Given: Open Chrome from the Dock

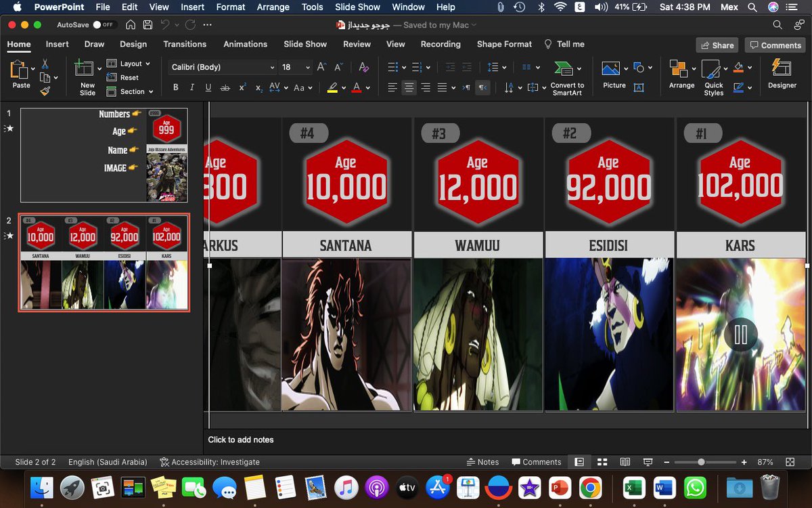Looking at the screenshot, I should tap(590, 487).
